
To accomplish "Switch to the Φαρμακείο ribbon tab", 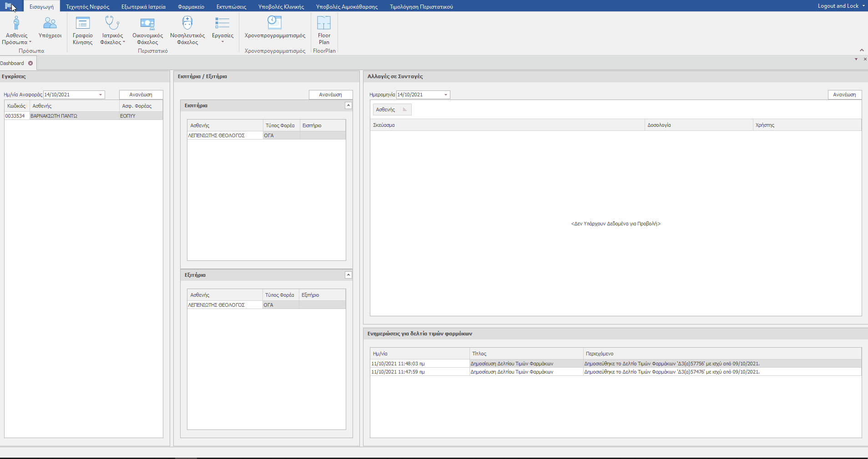I will [x=191, y=7].
